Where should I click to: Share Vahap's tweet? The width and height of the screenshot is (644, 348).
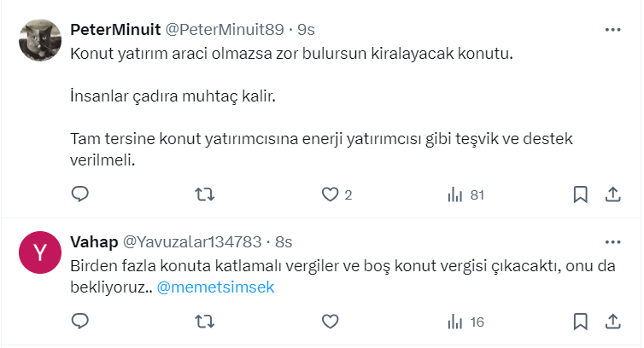coord(612,322)
